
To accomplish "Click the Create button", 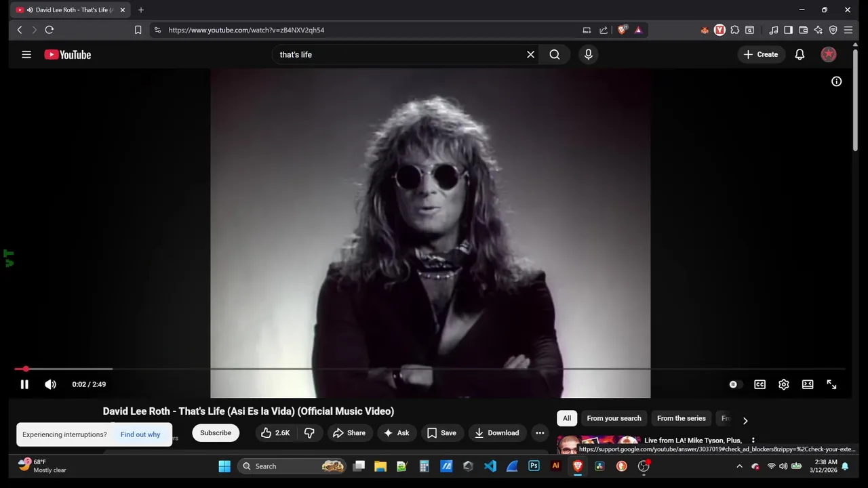I will (761, 54).
